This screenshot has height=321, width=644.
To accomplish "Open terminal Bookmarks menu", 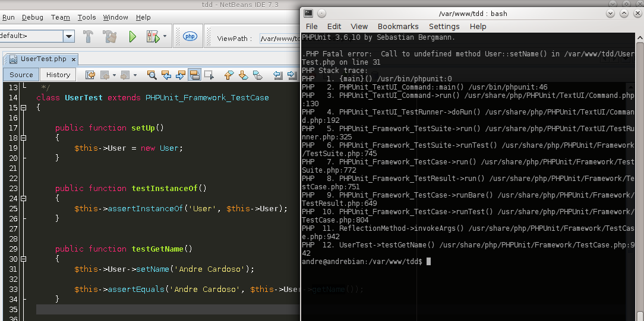I will tap(398, 26).
